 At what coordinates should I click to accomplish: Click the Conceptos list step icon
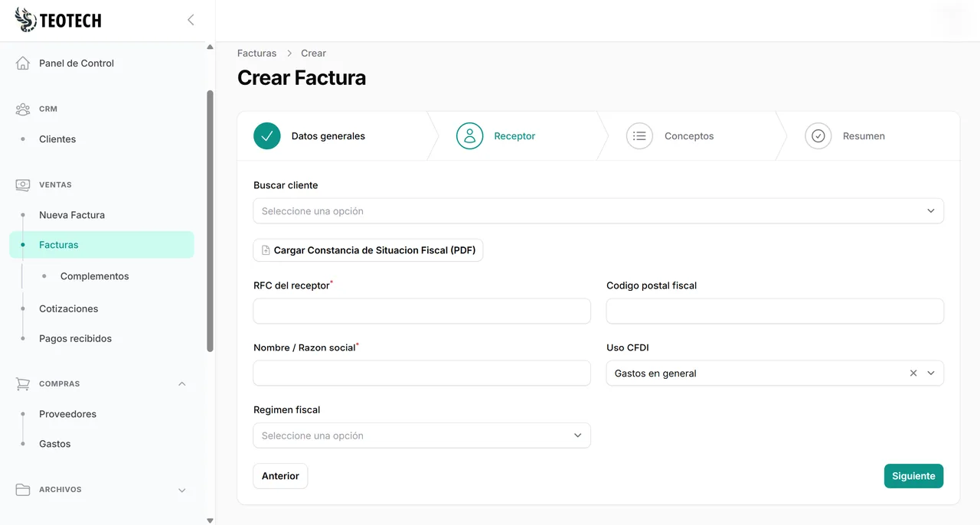click(x=639, y=136)
